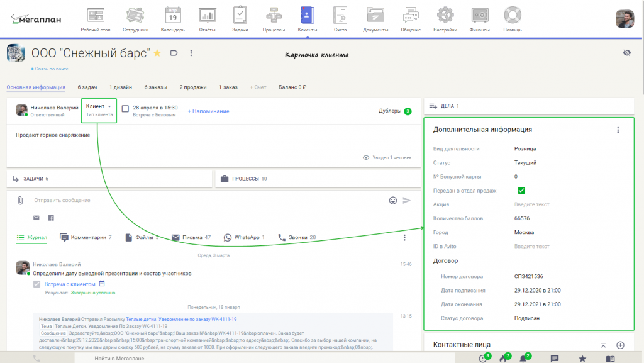The width and height of the screenshot is (644, 363).
Task: Open Документы section icon
Action: tap(375, 20)
